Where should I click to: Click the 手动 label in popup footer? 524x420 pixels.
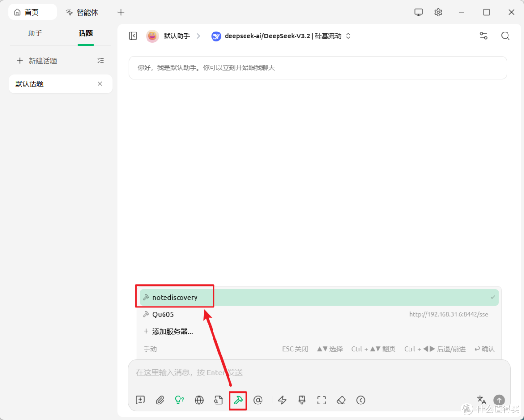coord(150,349)
